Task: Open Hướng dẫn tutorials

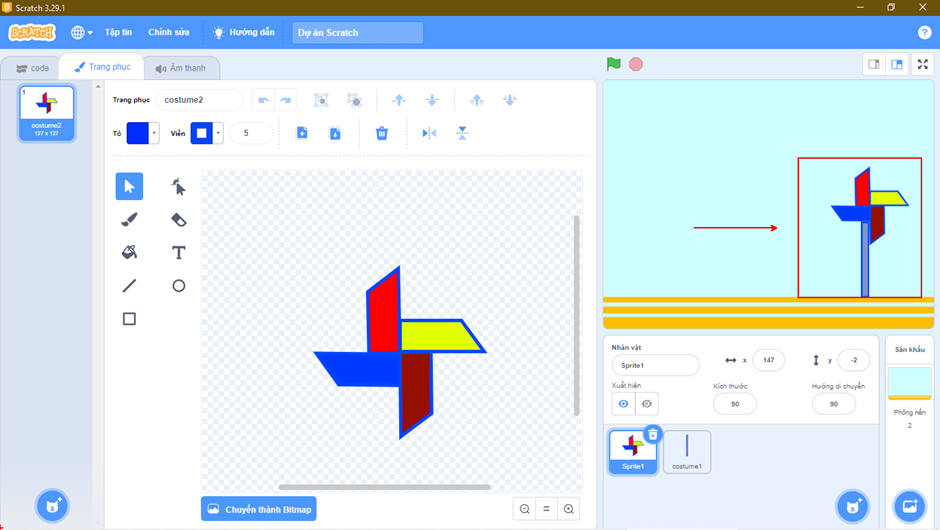Action: coord(244,32)
